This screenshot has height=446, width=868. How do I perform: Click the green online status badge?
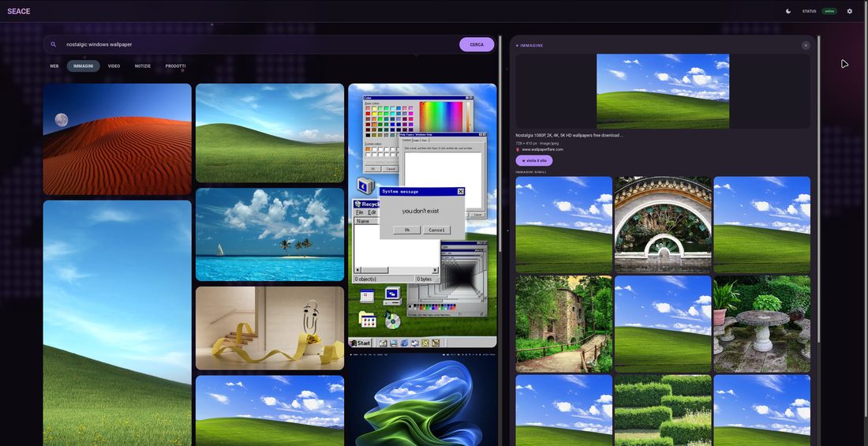829,11
